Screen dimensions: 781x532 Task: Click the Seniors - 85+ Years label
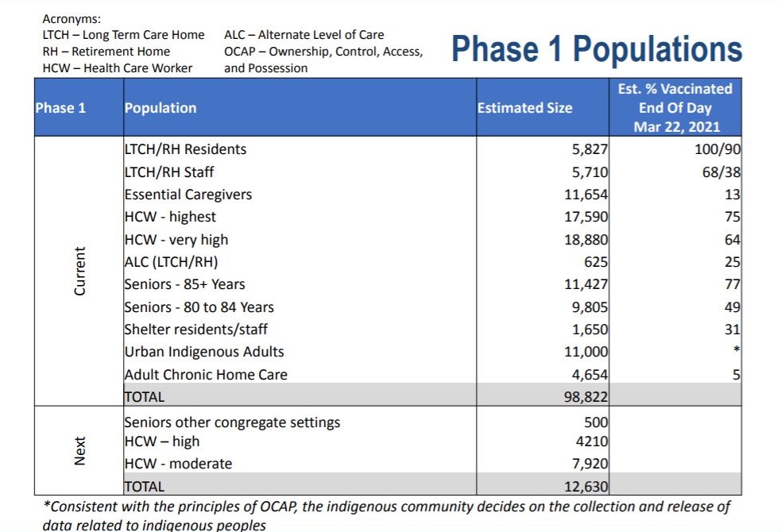[184, 283]
